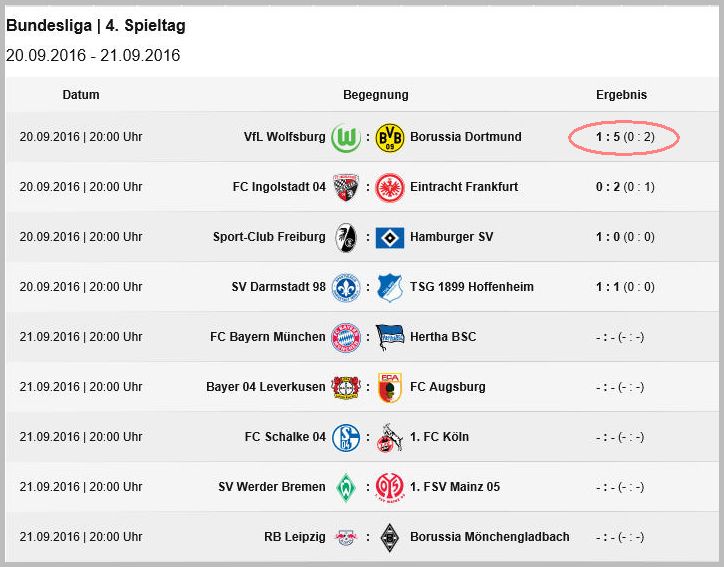Click the Datum column header

click(81, 95)
